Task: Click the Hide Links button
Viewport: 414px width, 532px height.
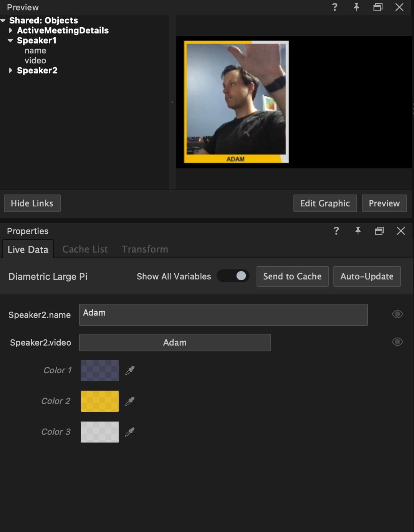Action: point(32,203)
